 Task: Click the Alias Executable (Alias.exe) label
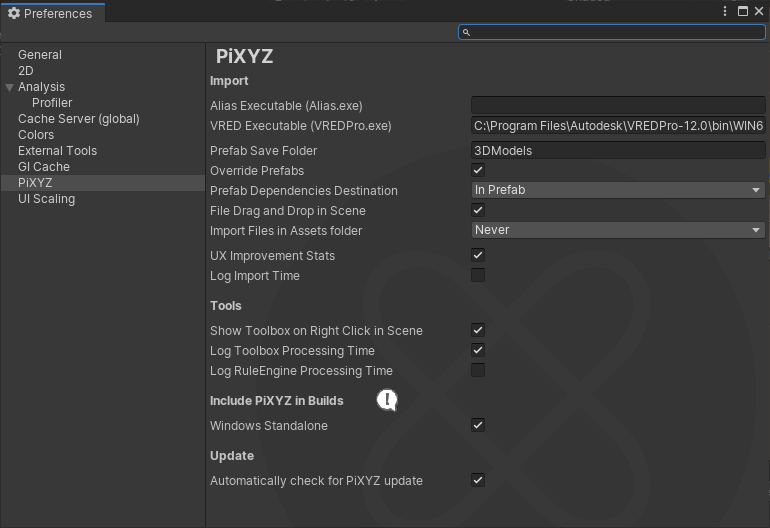(286, 106)
